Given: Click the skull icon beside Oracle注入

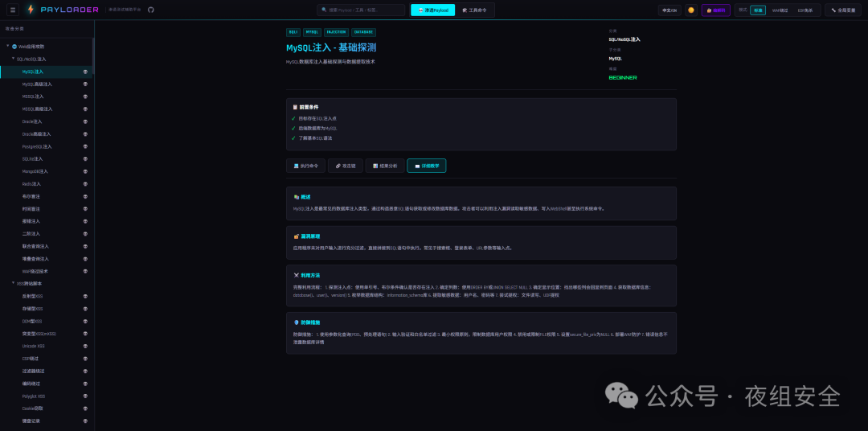Looking at the screenshot, I should tap(85, 121).
